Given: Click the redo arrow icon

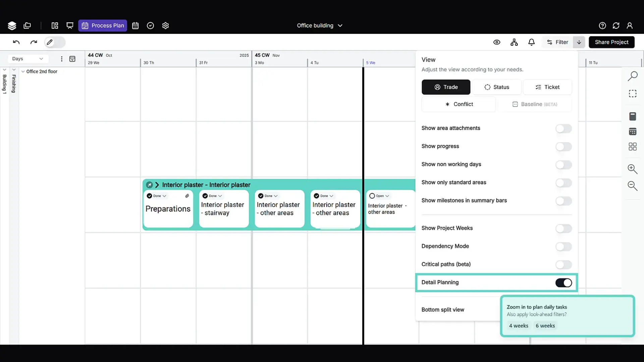Looking at the screenshot, I should pos(34,42).
